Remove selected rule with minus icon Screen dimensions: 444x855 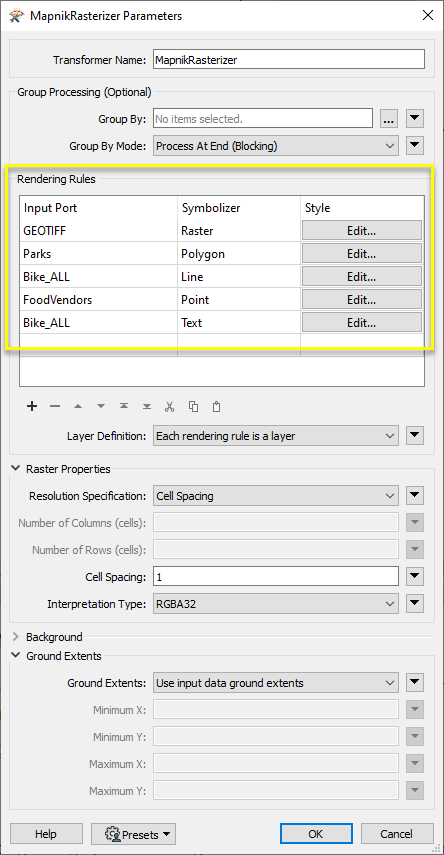(55, 406)
